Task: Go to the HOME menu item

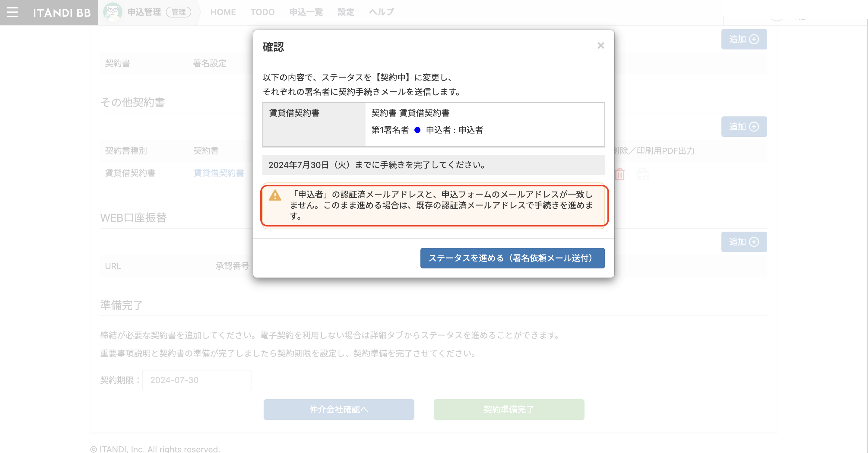Action: click(223, 12)
